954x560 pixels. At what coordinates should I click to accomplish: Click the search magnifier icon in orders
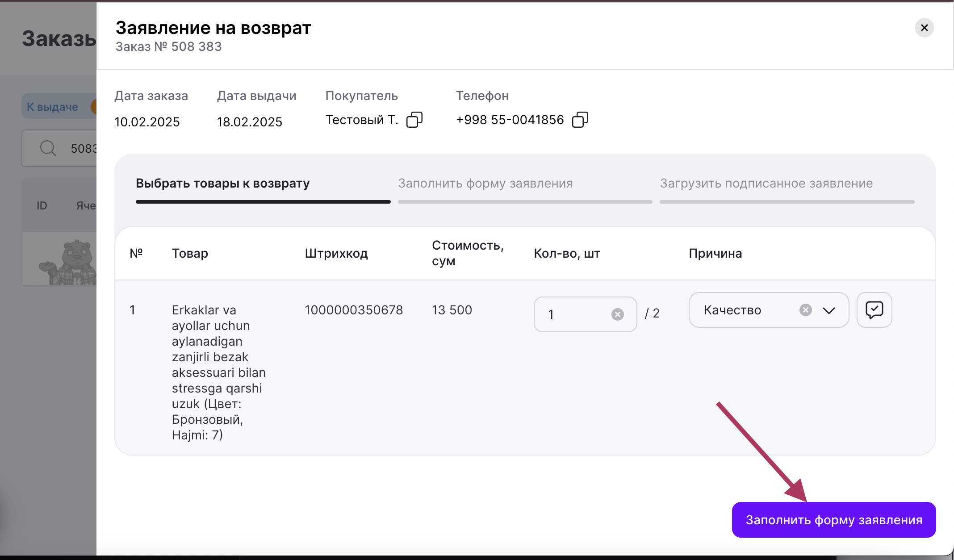(48, 148)
